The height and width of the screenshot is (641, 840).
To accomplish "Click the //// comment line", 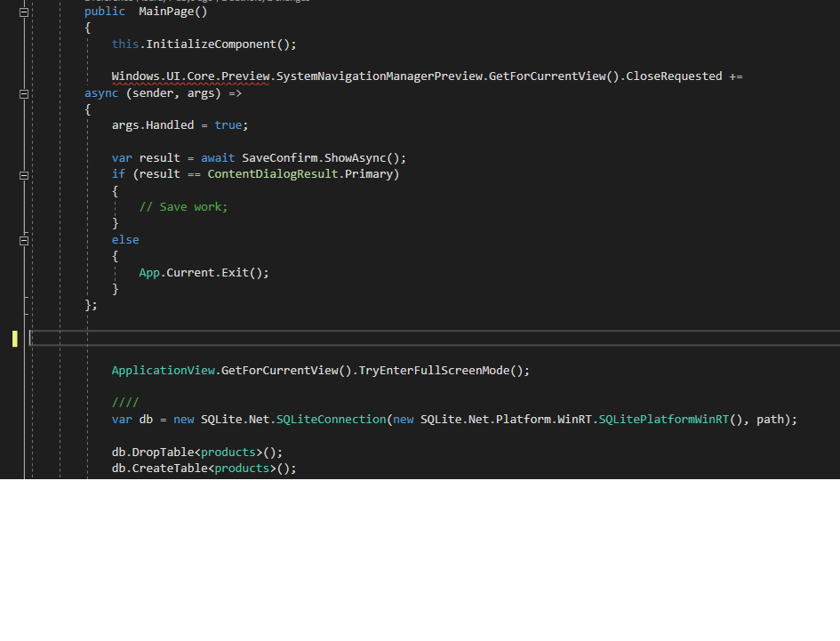I will [125, 403].
